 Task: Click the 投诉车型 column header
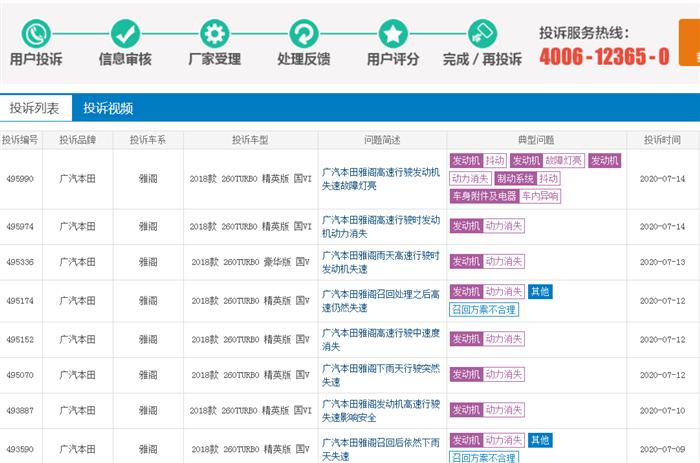[x=250, y=140]
